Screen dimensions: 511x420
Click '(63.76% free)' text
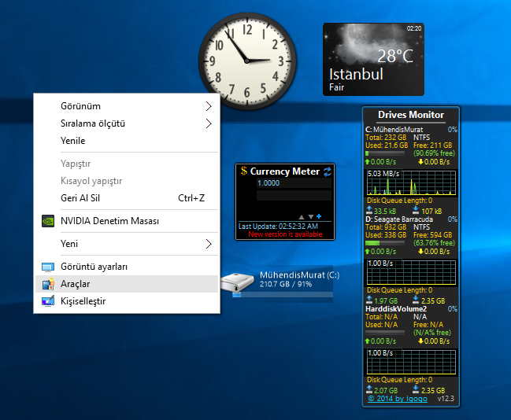tap(434, 243)
